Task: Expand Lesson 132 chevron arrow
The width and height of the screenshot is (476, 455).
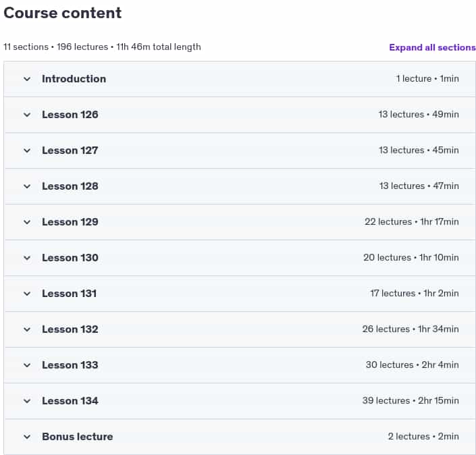Action: 27,329
